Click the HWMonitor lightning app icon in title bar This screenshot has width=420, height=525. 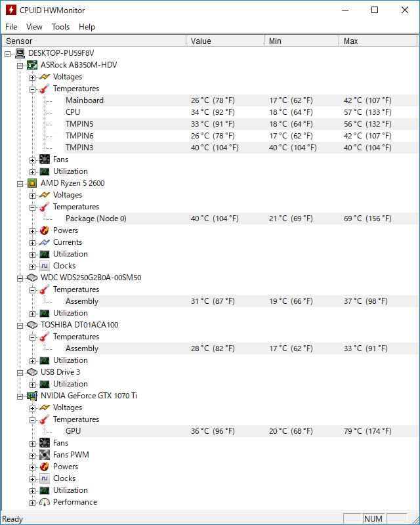pos(11,10)
